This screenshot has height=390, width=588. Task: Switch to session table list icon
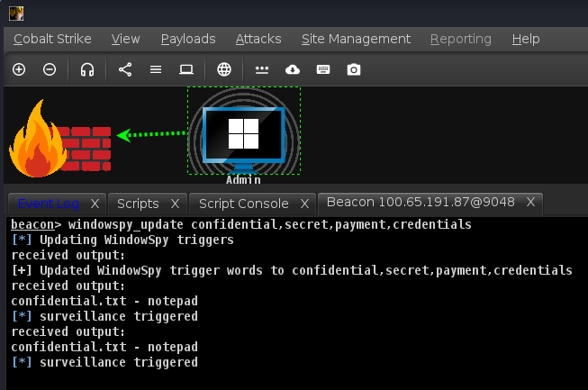[156, 69]
